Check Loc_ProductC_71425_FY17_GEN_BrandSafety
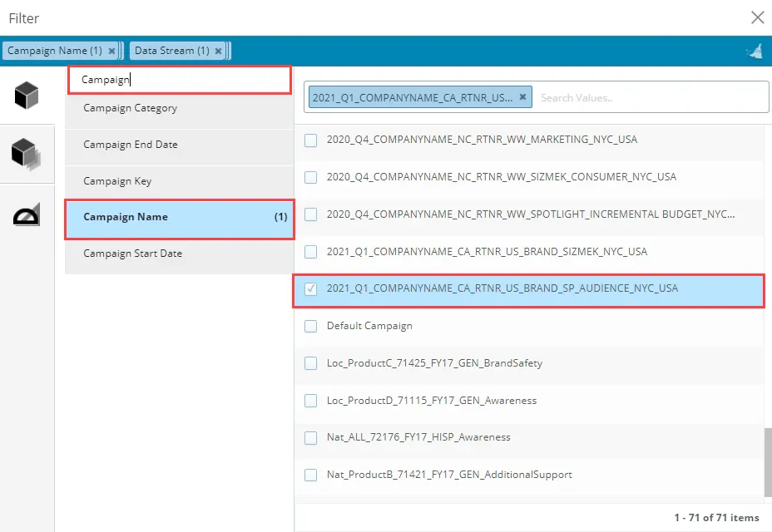 [x=310, y=363]
